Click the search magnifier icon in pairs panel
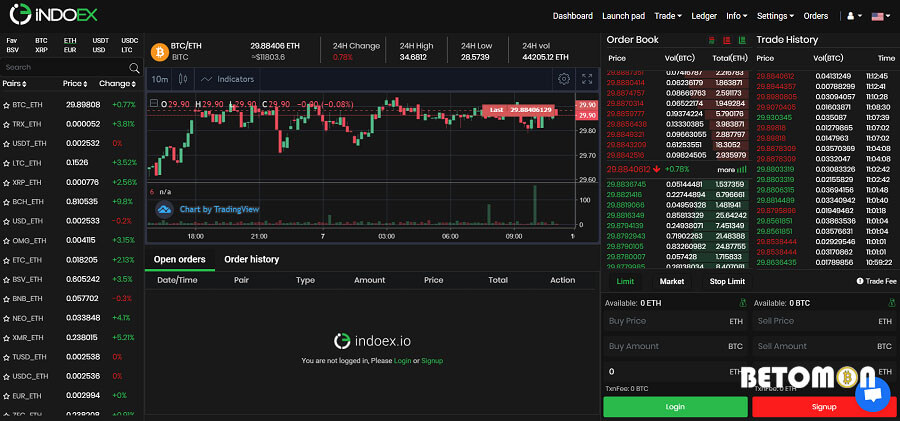This screenshot has width=900, height=421. click(x=134, y=68)
